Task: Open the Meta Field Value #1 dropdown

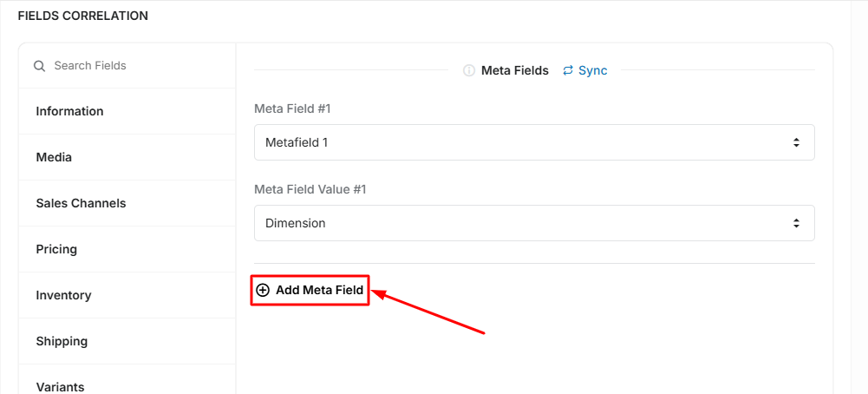Action: pos(534,223)
